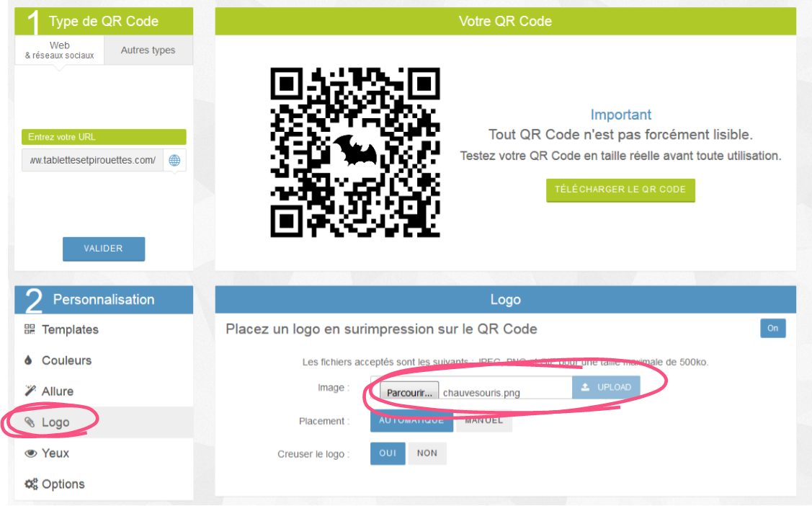This screenshot has height=506, width=812.
Task: Click the VALIDER button
Action: [x=104, y=249]
